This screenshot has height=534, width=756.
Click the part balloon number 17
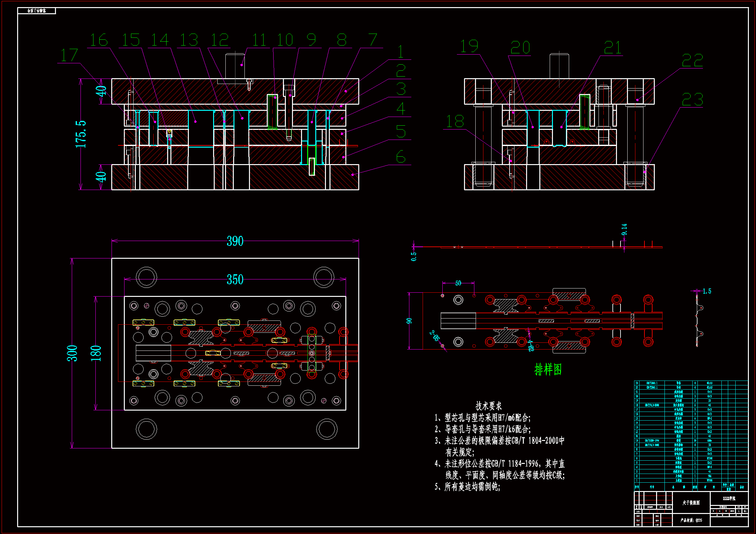click(69, 55)
